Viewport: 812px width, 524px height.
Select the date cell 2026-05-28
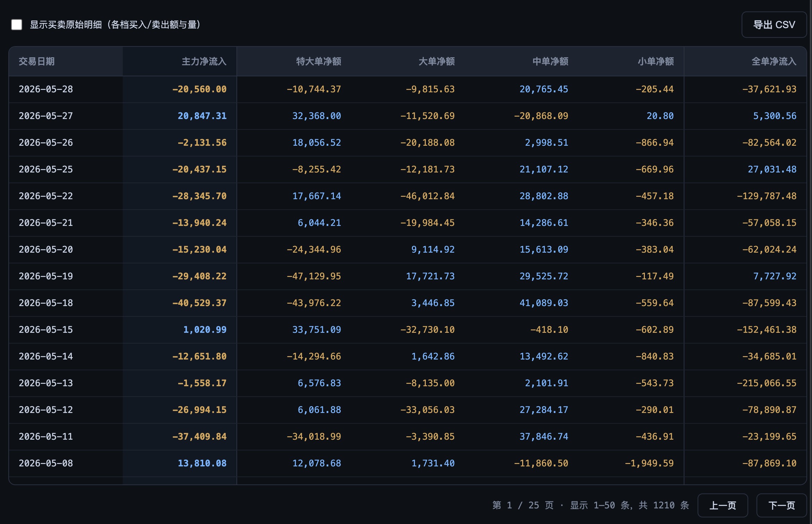click(x=46, y=89)
